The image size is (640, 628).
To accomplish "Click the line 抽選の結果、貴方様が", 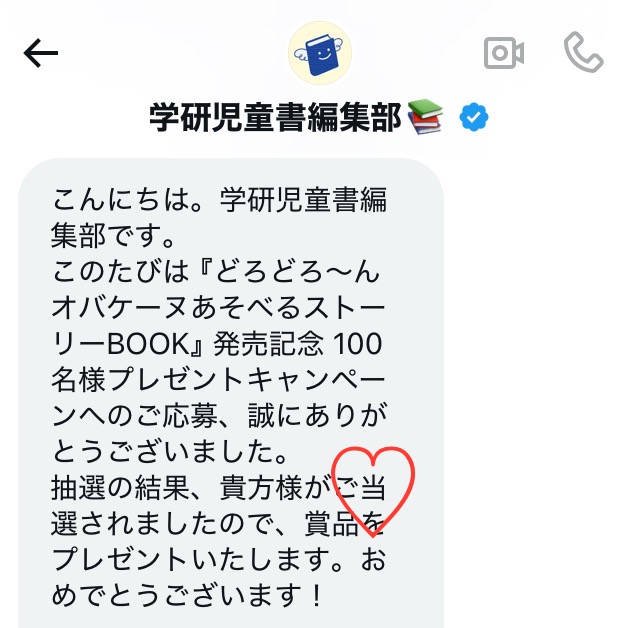I will pyautogui.click(x=191, y=488).
